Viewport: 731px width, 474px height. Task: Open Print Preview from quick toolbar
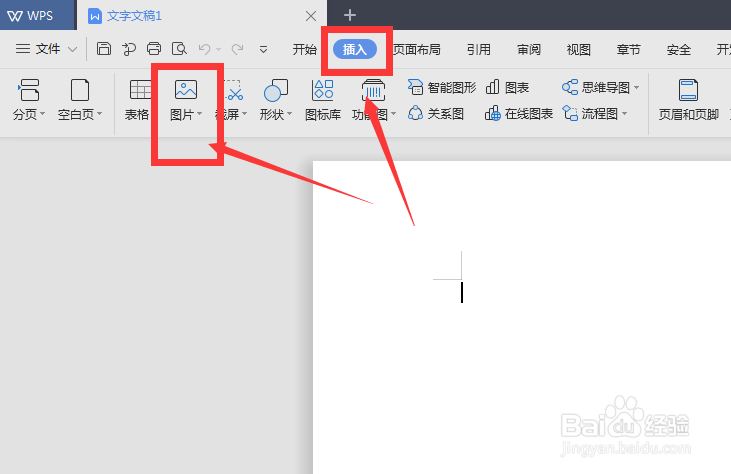(x=179, y=48)
